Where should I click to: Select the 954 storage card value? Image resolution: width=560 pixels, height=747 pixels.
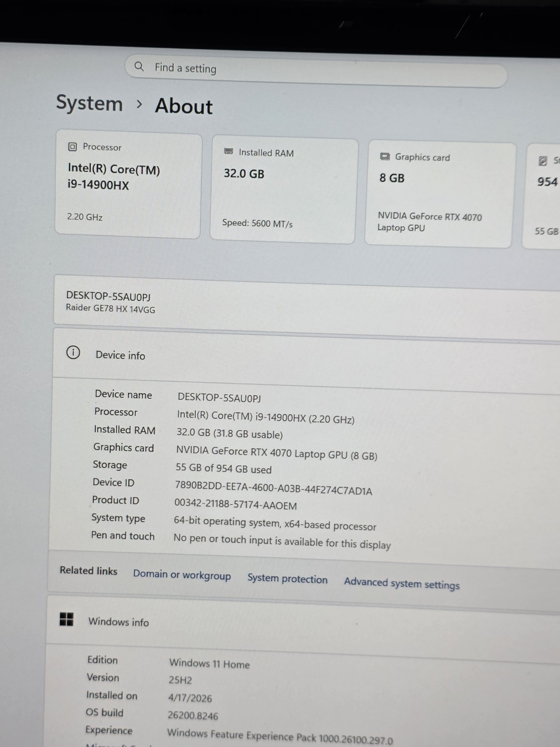point(547,182)
